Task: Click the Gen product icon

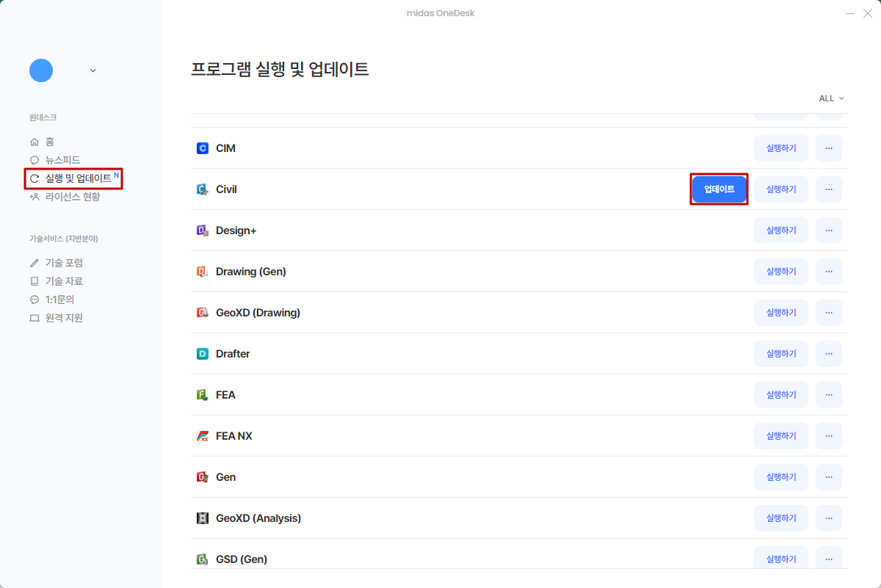Action: 203,477
